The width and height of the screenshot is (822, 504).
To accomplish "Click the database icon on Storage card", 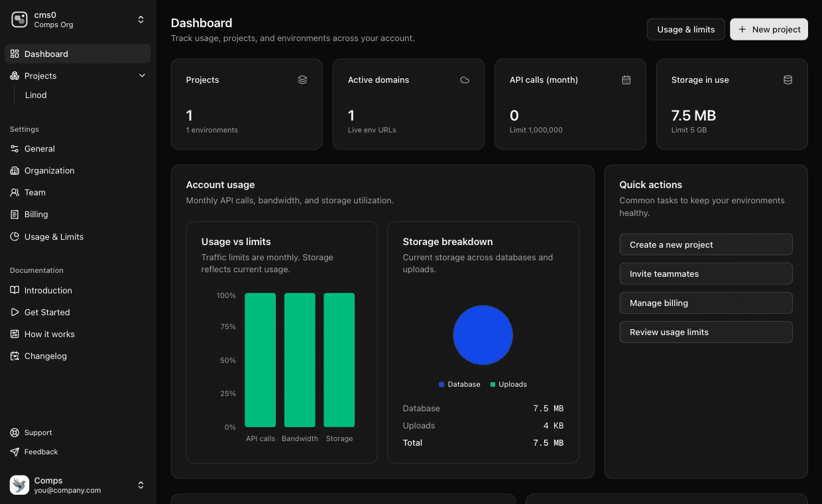I will pyautogui.click(x=788, y=79).
